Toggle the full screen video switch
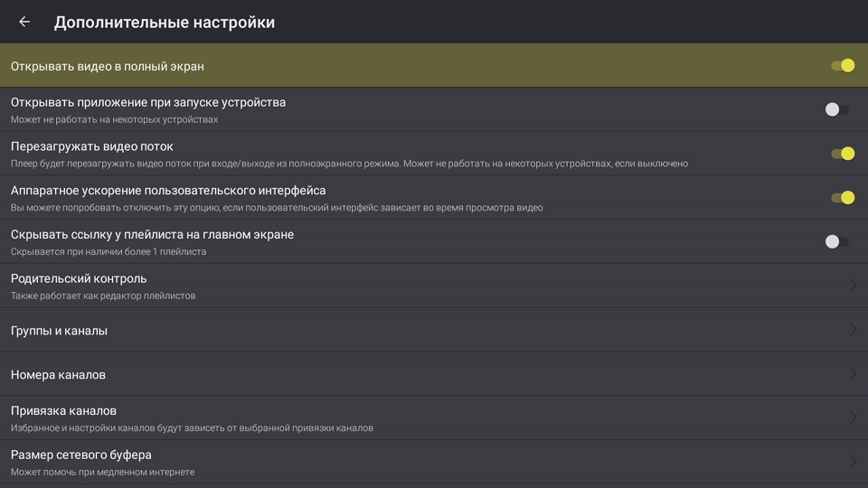 click(842, 65)
